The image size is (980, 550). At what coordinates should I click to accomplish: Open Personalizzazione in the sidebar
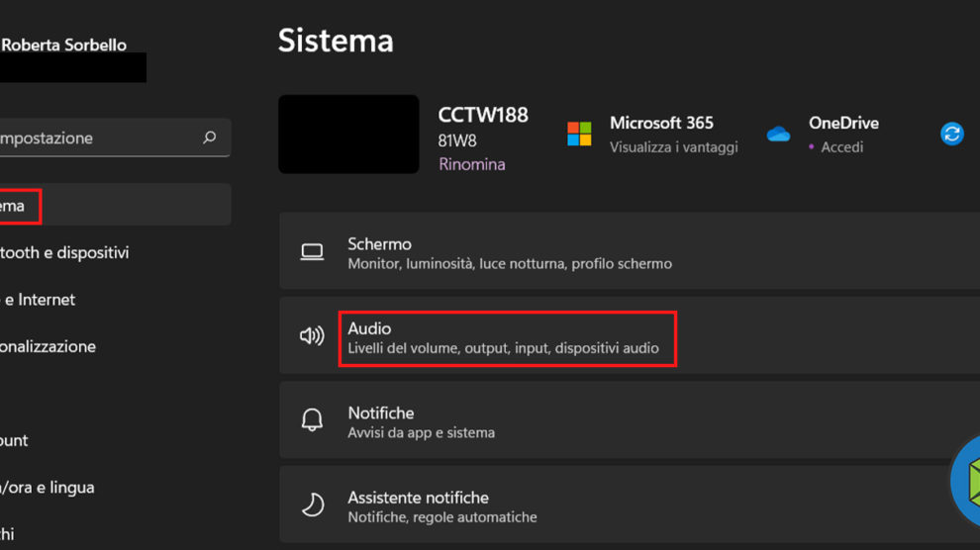(x=49, y=346)
